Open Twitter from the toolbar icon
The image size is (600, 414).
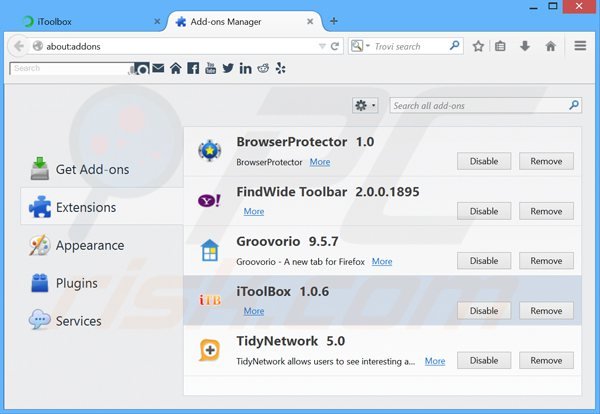click(x=228, y=68)
